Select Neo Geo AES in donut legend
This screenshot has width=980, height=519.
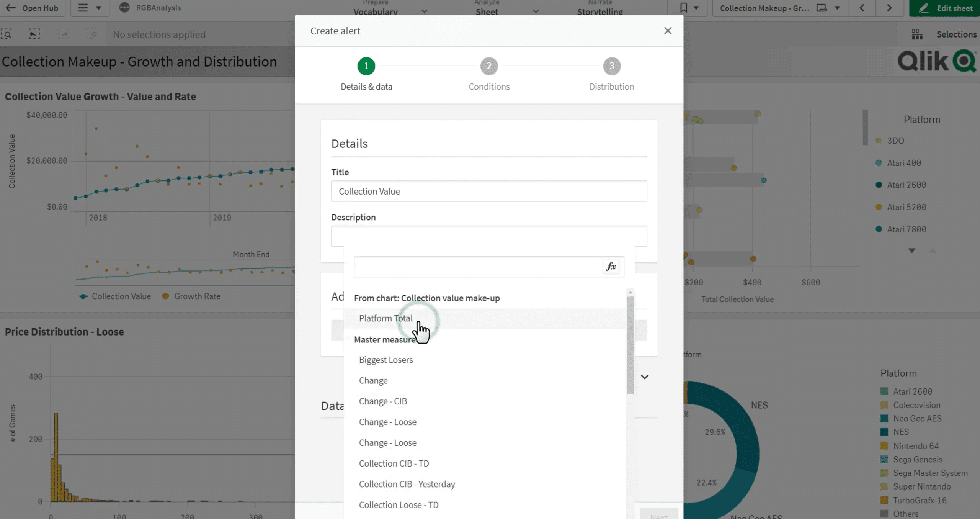pyautogui.click(x=911, y=418)
